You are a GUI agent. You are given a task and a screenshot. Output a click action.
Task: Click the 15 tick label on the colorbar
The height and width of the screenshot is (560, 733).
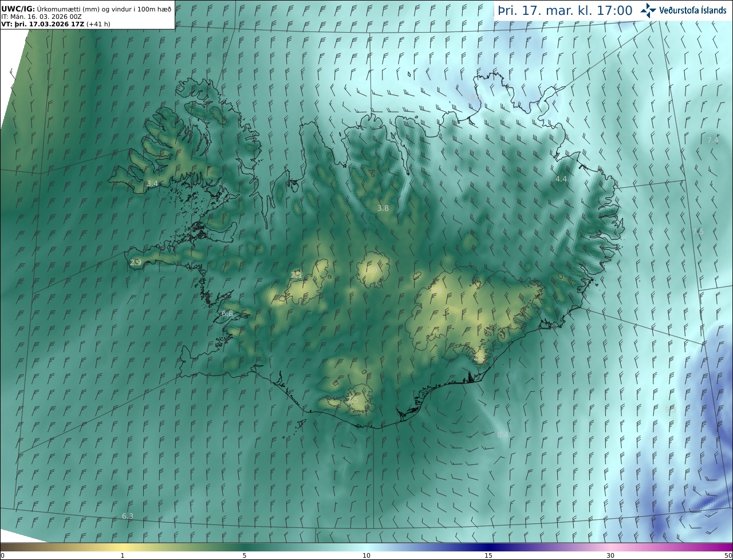(488, 555)
